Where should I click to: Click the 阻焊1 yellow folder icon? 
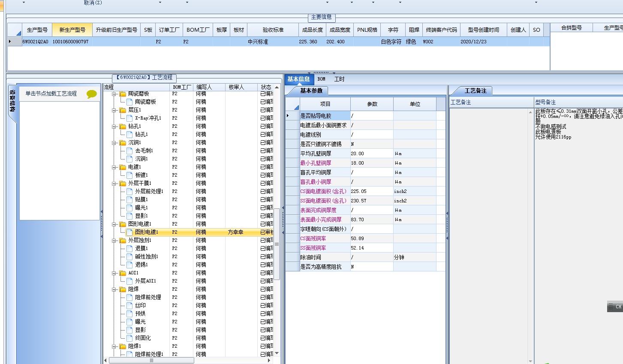click(123, 346)
